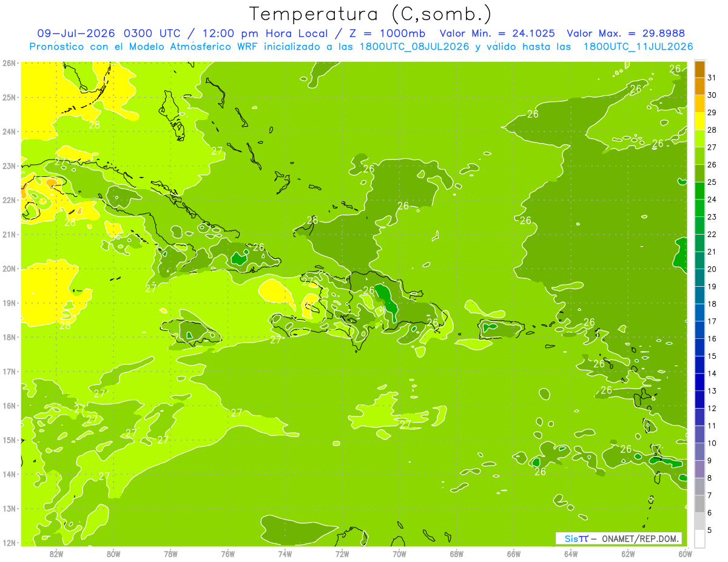Viewport: 728px width, 562px height.
Task: Click the 22N latitude axis label
Action: [x=9, y=200]
